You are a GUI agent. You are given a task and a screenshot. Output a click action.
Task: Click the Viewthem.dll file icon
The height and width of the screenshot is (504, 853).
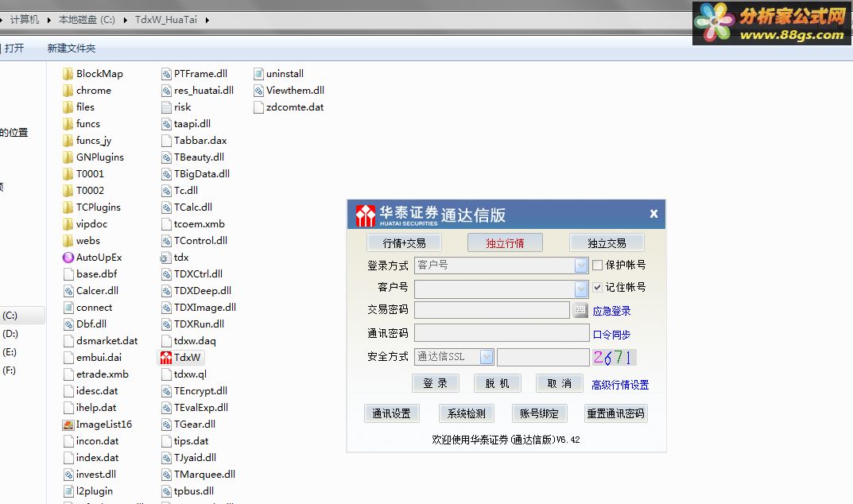pos(258,91)
